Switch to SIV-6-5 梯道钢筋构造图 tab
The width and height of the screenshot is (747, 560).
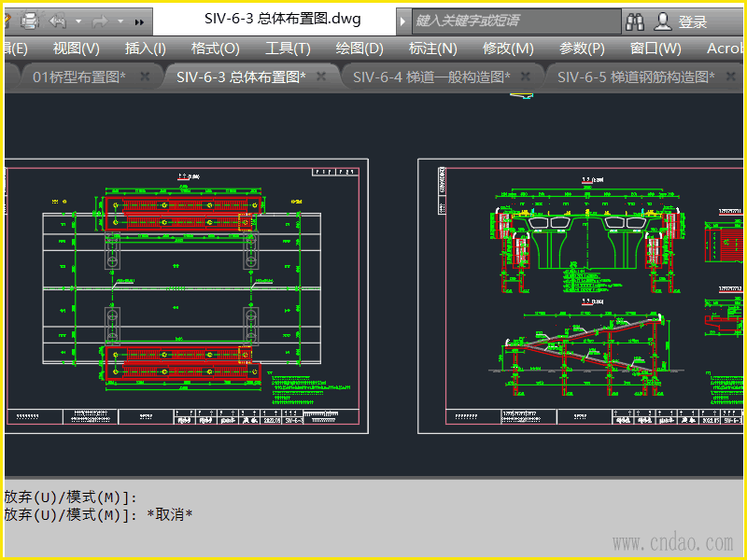point(636,77)
